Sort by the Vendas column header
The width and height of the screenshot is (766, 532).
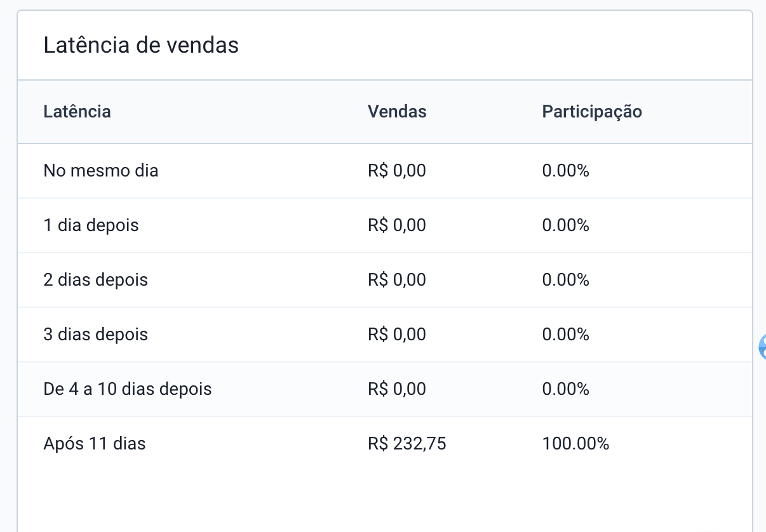(x=397, y=112)
